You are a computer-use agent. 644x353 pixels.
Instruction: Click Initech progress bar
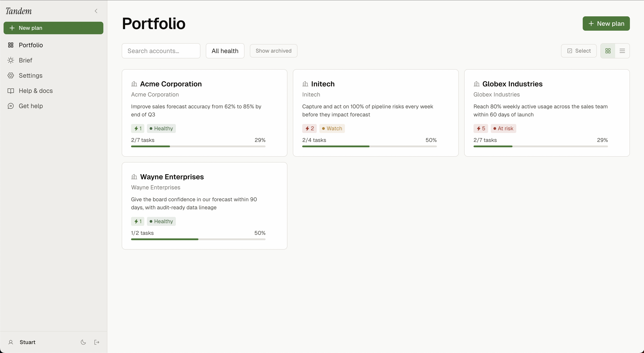[369, 146]
